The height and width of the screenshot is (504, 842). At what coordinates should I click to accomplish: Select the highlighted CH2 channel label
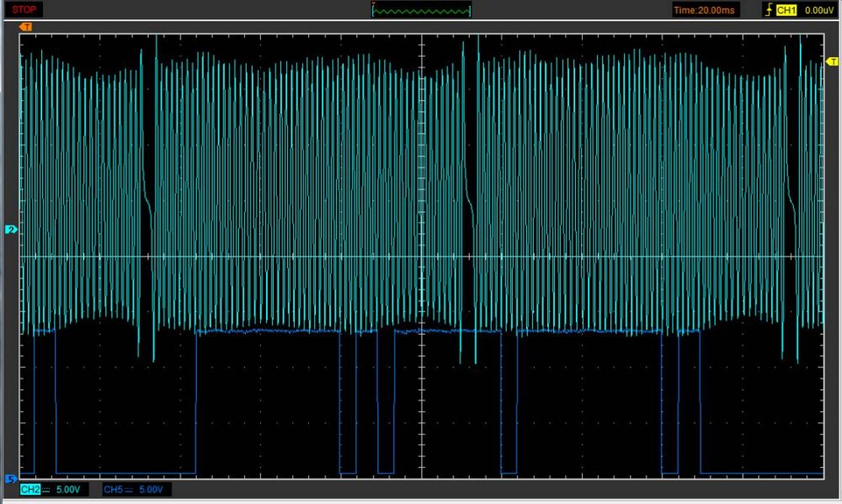30,490
